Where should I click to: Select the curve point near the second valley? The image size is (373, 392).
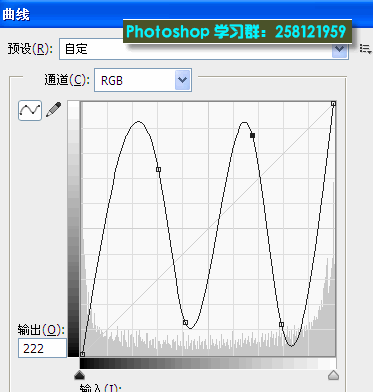(x=281, y=325)
